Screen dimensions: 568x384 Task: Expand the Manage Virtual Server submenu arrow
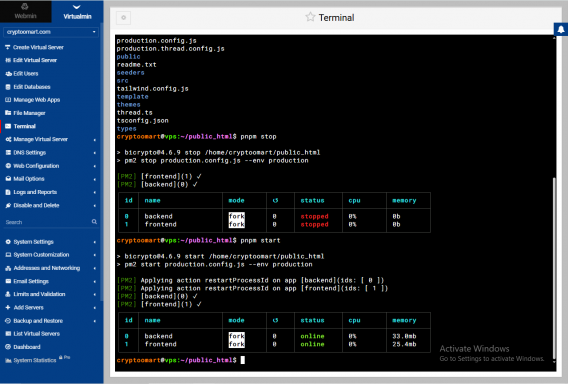[x=95, y=140]
